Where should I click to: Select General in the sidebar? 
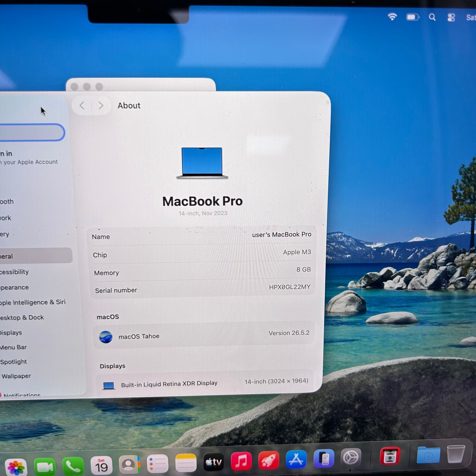click(x=36, y=256)
